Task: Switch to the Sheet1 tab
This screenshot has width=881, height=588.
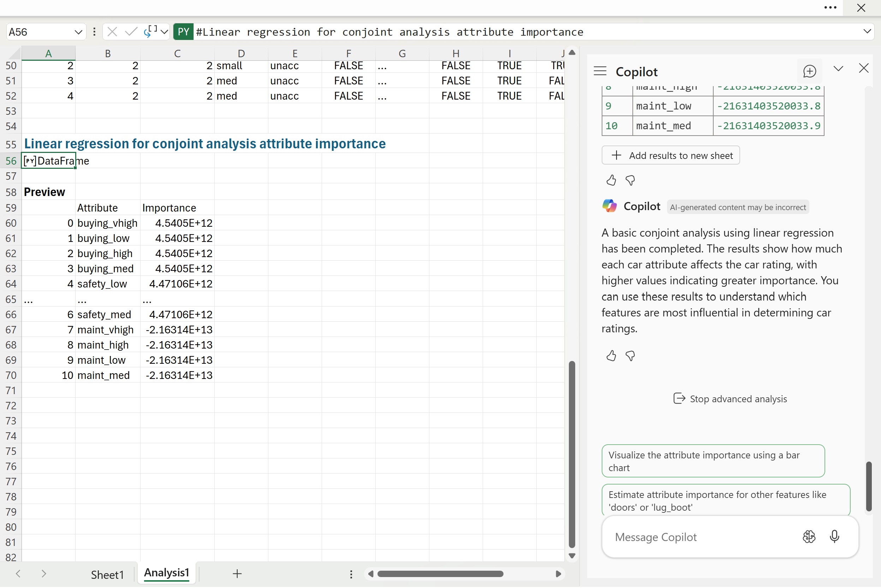Action: click(x=107, y=575)
